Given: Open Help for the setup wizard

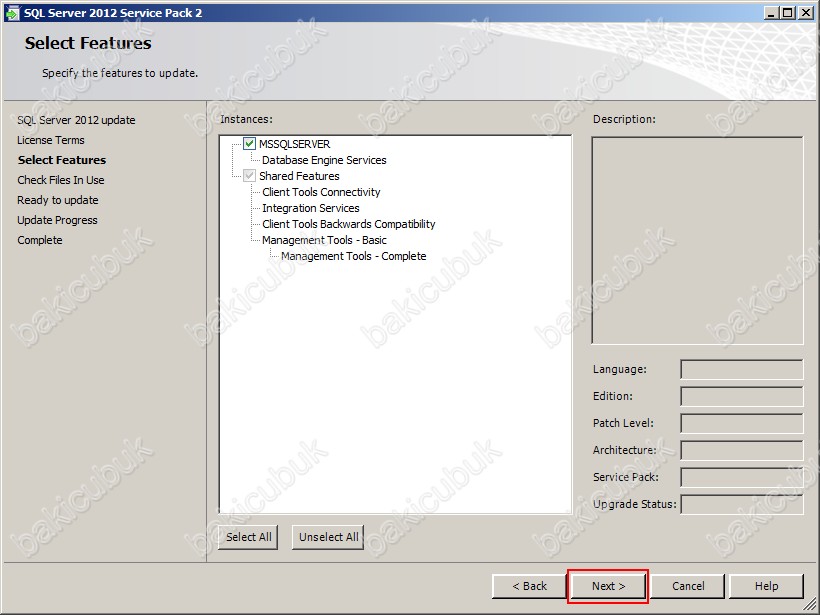Looking at the screenshot, I should click(766, 586).
